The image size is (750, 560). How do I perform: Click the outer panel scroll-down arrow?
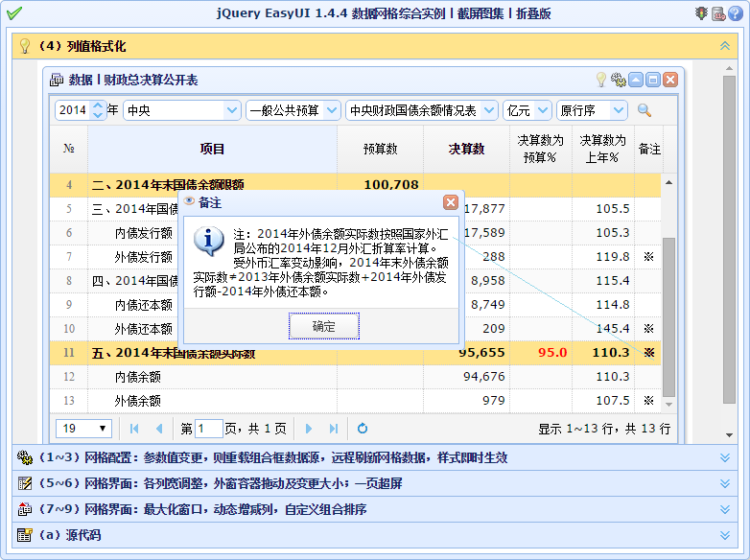pos(729,435)
